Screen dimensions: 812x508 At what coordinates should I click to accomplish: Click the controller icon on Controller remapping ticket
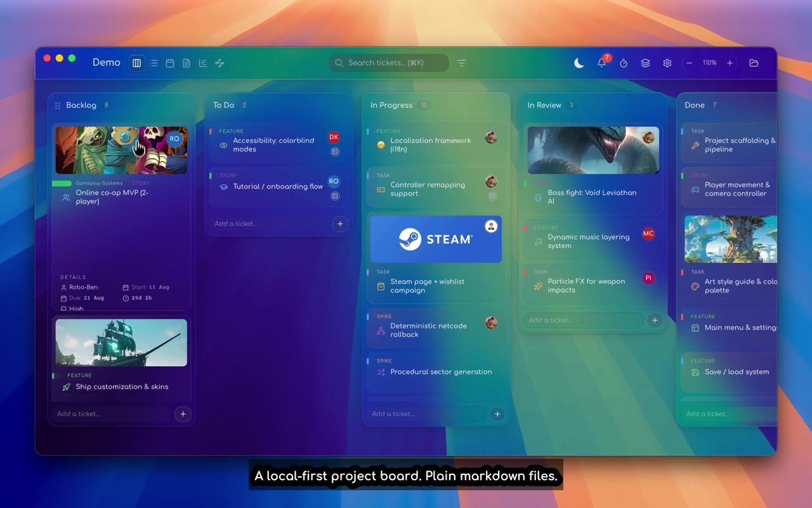tap(381, 190)
